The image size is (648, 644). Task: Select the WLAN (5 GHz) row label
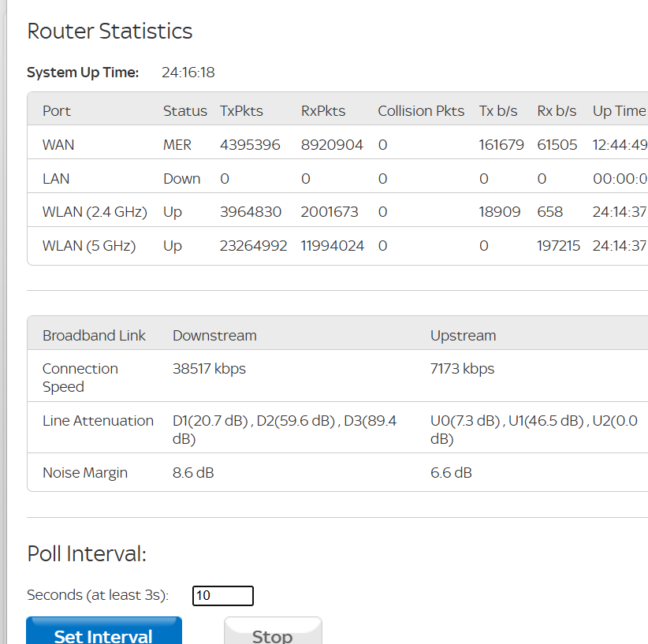(89, 246)
